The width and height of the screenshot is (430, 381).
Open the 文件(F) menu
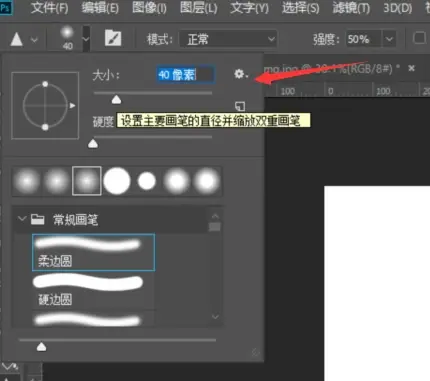point(49,8)
